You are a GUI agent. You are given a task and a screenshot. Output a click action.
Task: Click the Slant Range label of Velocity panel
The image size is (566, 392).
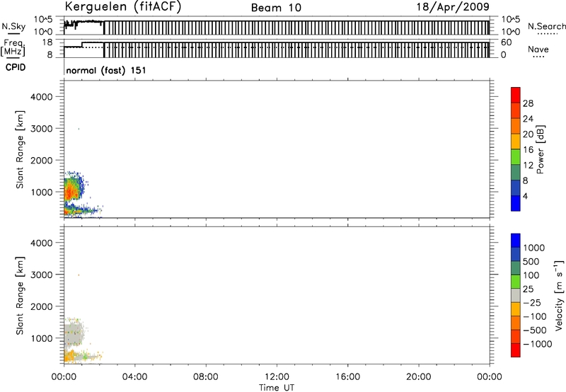click(20, 296)
